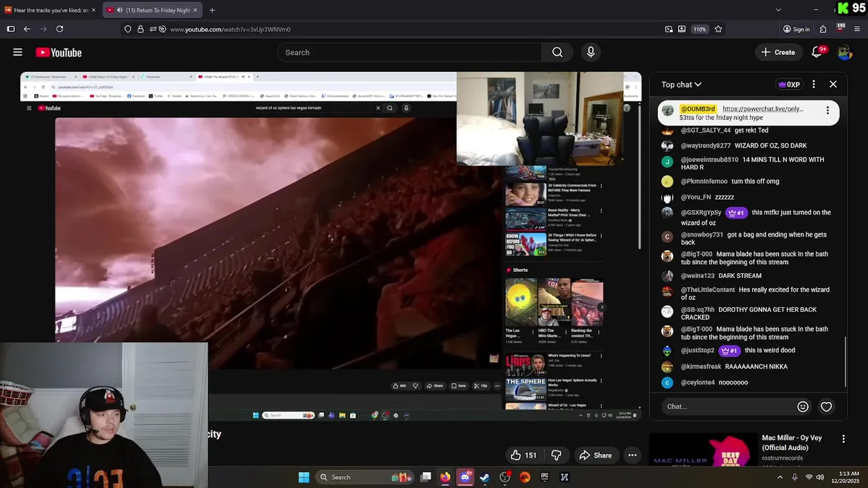Show hidden system tray icons

click(780, 477)
